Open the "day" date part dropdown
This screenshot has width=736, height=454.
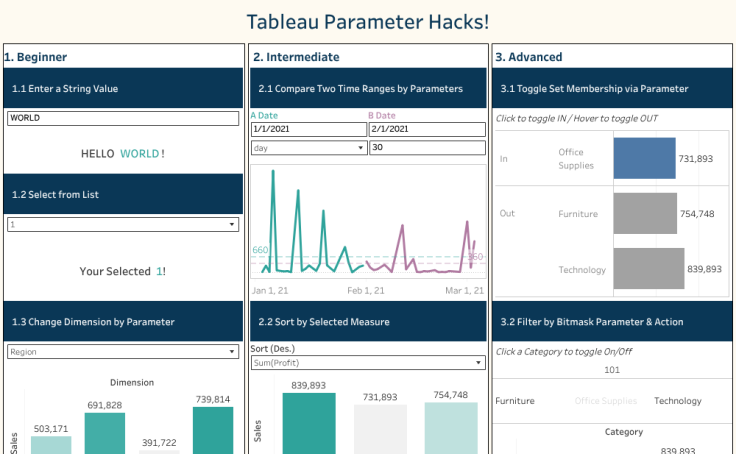coord(307,147)
